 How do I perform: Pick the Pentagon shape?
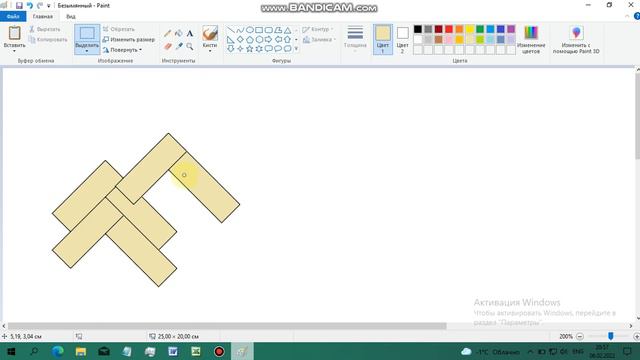point(249,40)
